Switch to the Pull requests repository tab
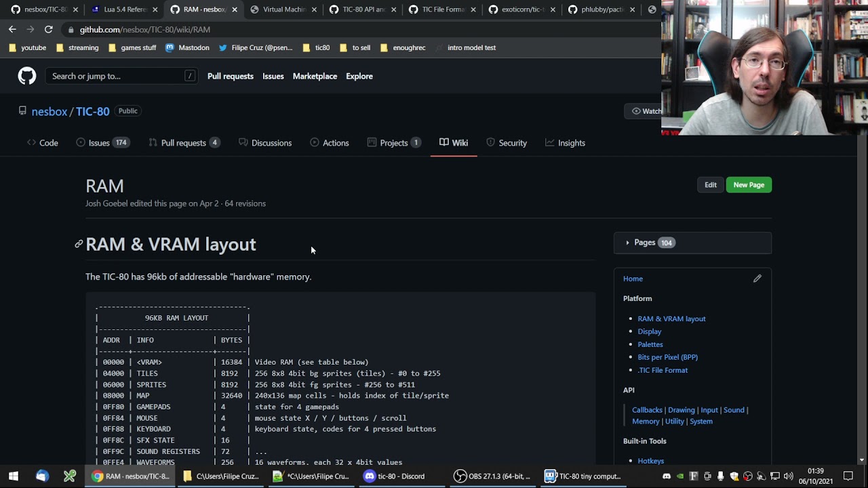Image resolution: width=868 pixels, height=488 pixels. (184, 143)
